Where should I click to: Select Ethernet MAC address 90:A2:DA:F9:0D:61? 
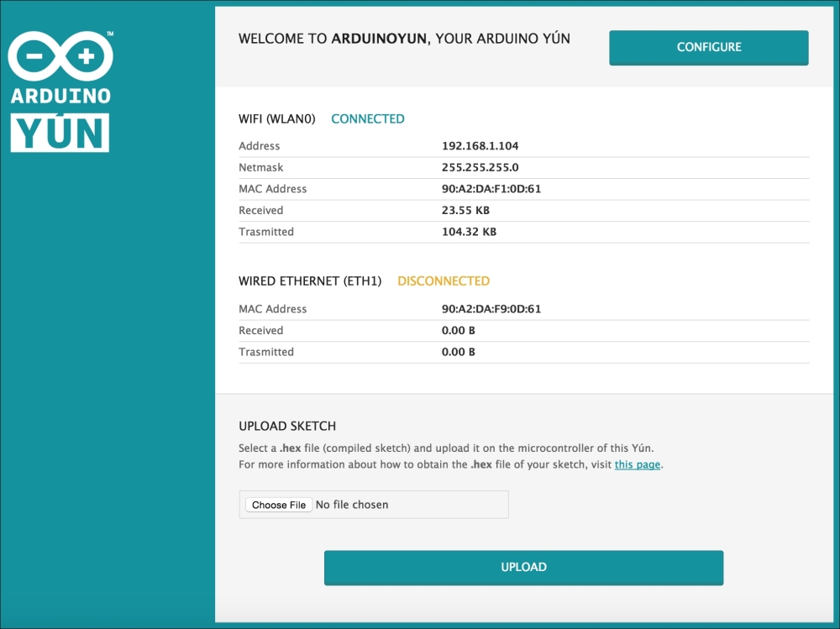pos(491,308)
